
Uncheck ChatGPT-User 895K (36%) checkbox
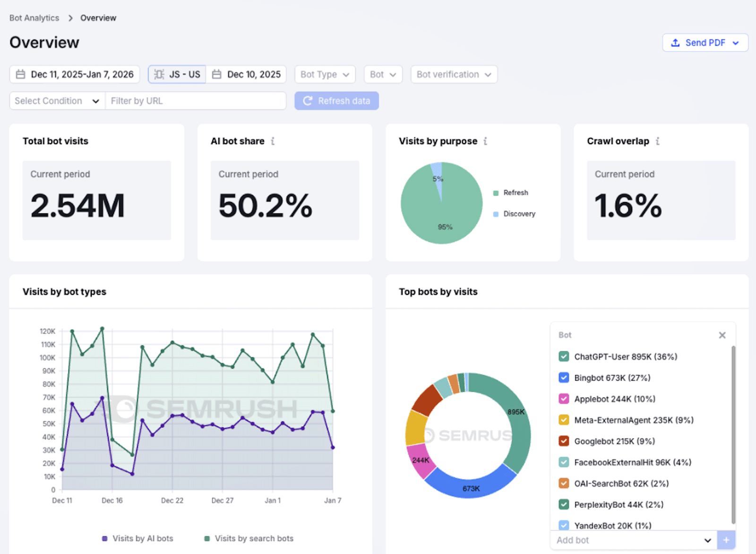[x=564, y=356]
